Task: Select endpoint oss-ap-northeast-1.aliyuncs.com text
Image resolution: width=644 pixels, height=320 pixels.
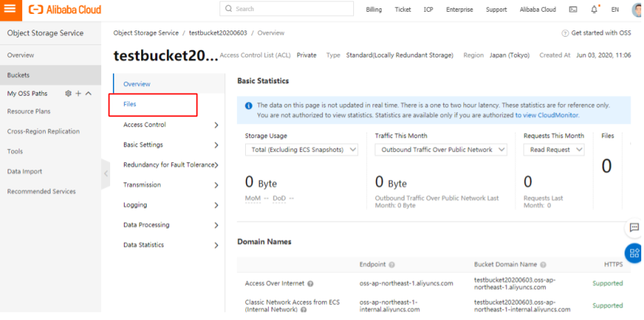Action: (406, 283)
